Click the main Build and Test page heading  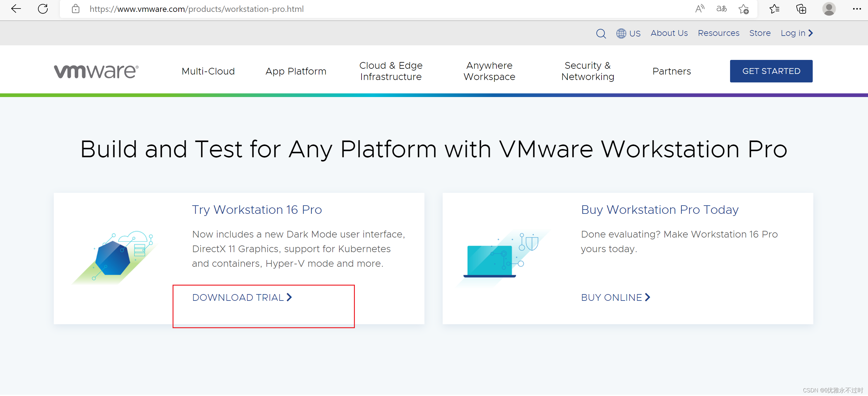[x=434, y=149]
